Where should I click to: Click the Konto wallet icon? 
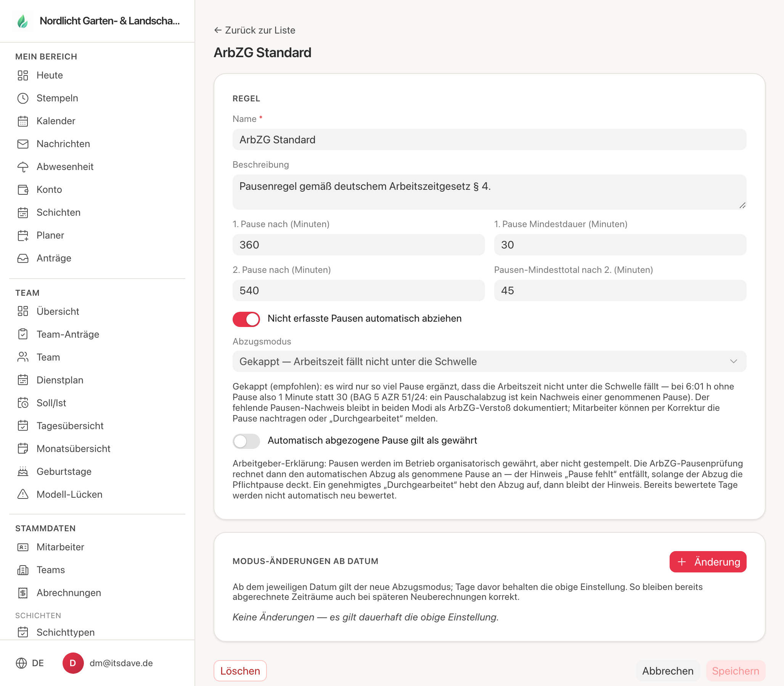coord(22,190)
